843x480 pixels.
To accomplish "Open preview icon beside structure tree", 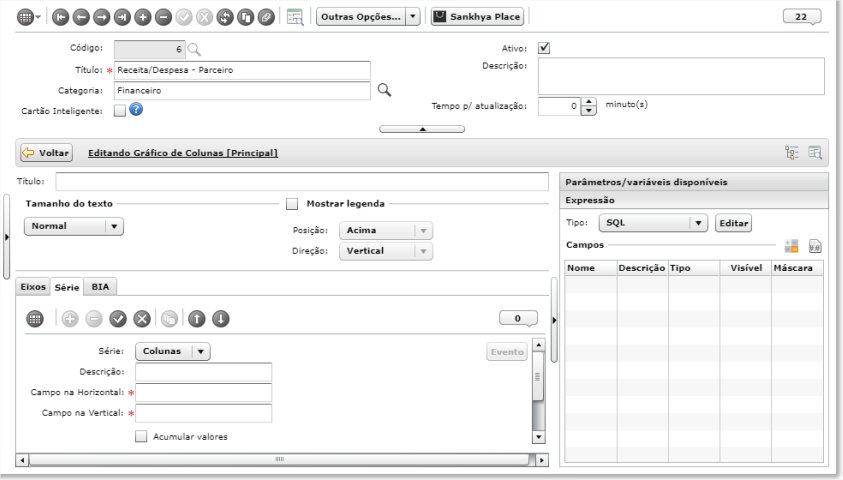I will pyautogui.click(x=815, y=153).
